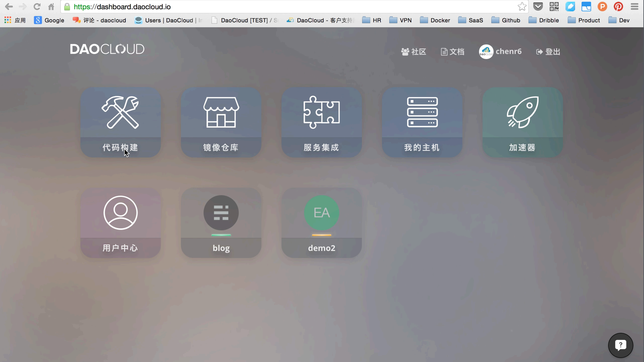This screenshot has width=644, height=362.
Task: Click the browser address bar
Action: pyautogui.click(x=287, y=7)
